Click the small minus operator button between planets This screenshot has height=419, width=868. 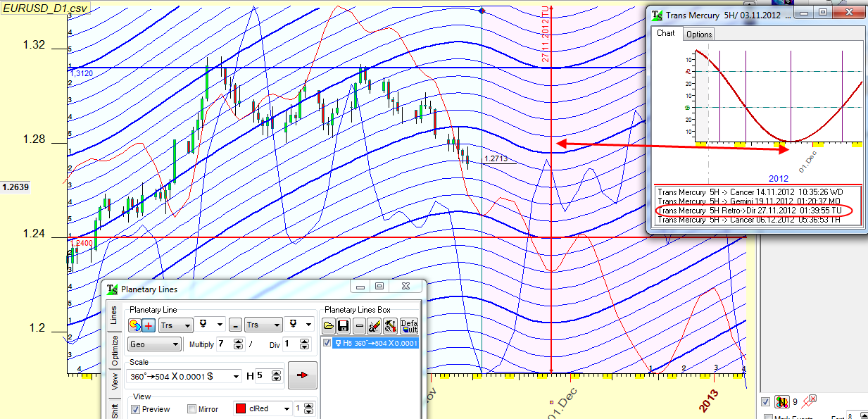point(235,325)
